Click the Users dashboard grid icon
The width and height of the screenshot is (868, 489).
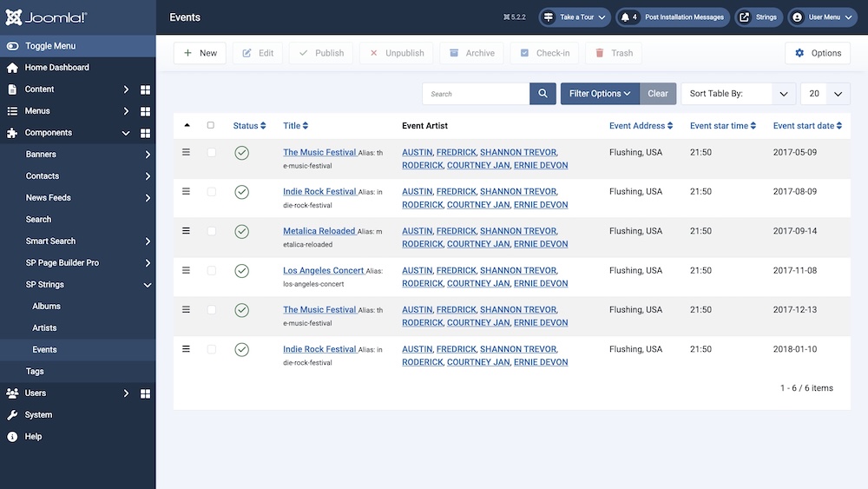coord(146,393)
